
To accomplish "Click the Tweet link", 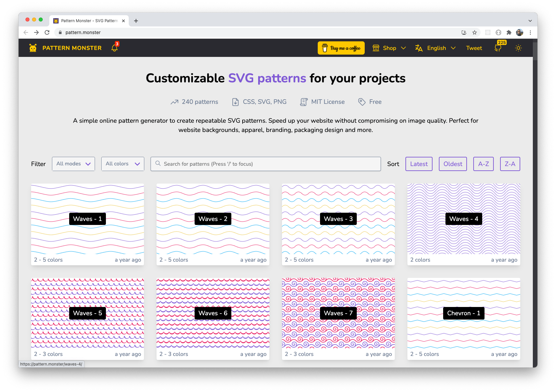I will [x=474, y=48].
